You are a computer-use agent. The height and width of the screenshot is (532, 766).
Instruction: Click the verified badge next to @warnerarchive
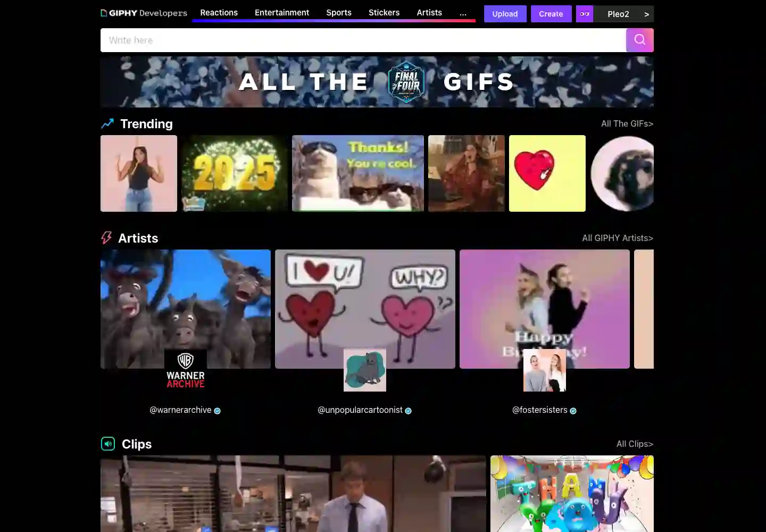coord(217,411)
